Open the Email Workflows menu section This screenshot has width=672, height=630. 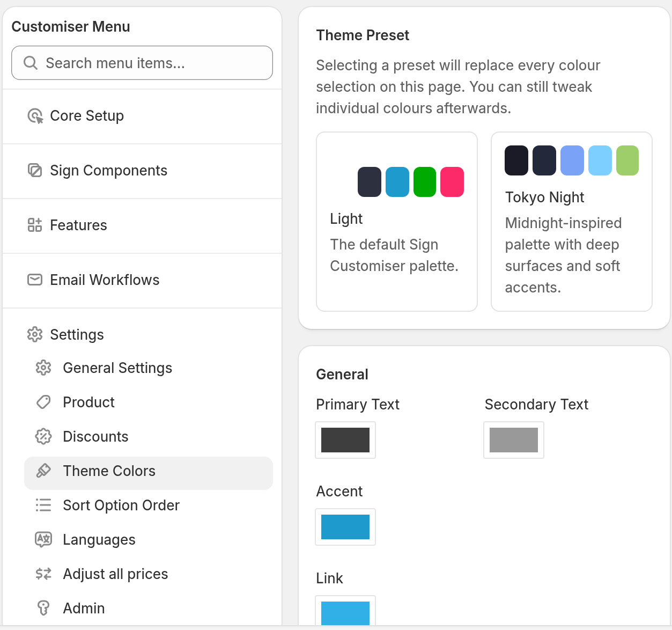click(x=142, y=281)
